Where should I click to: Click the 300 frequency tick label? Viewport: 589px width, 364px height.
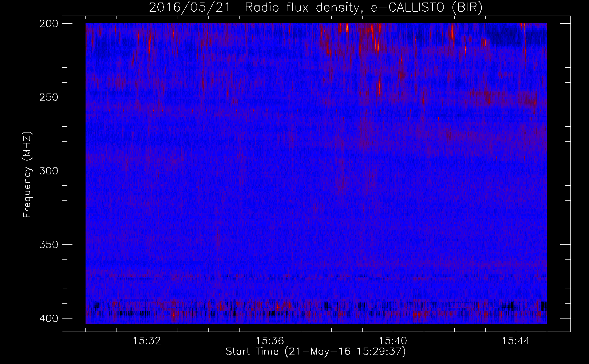pos(48,171)
